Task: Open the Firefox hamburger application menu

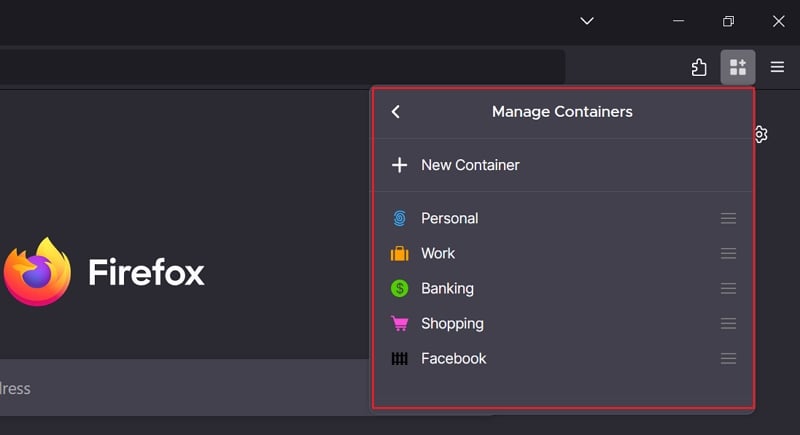Action: pos(777,67)
